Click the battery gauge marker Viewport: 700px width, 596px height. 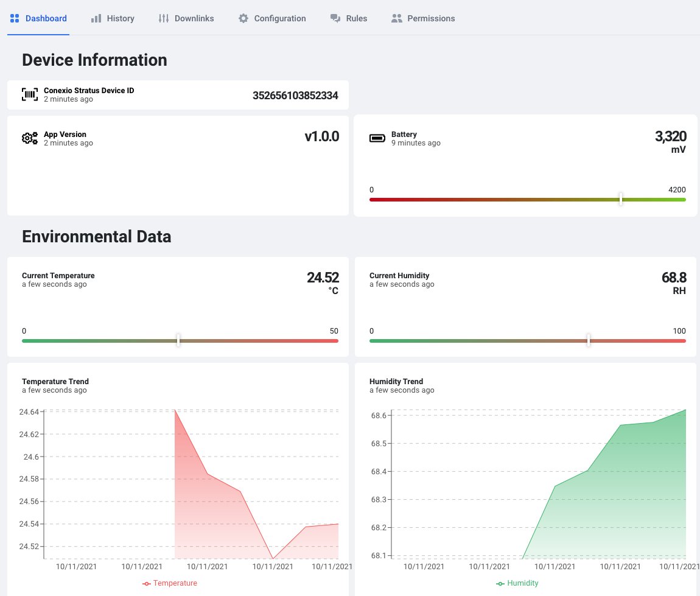pyautogui.click(x=620, y=199)
